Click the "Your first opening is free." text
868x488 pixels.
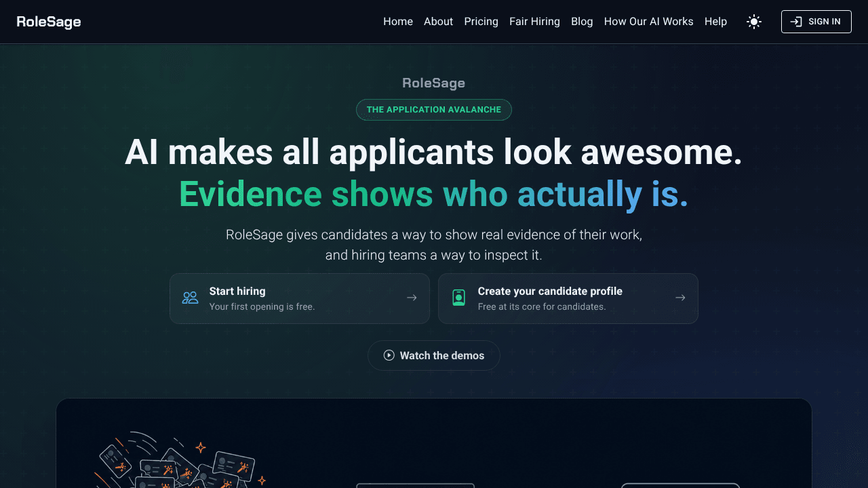262,307
